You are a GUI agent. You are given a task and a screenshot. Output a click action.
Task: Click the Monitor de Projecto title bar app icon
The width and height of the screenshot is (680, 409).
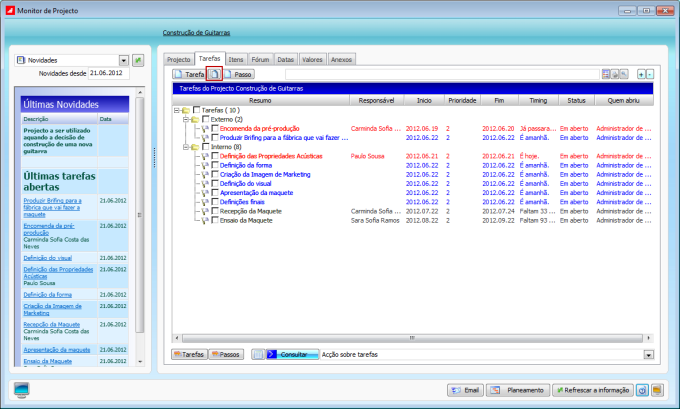[10, 10]
